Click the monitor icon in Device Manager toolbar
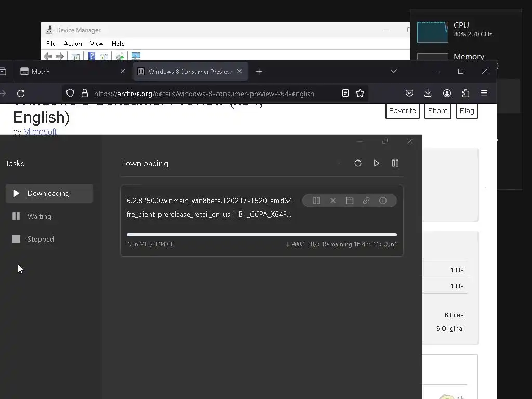This screenshot has height=399, width=532. (x=136, y=56)
